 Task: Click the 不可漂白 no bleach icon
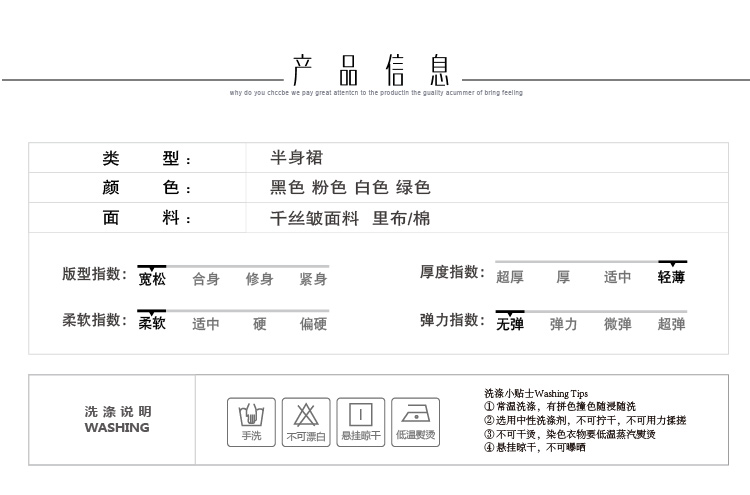click(x=306, y=422)
